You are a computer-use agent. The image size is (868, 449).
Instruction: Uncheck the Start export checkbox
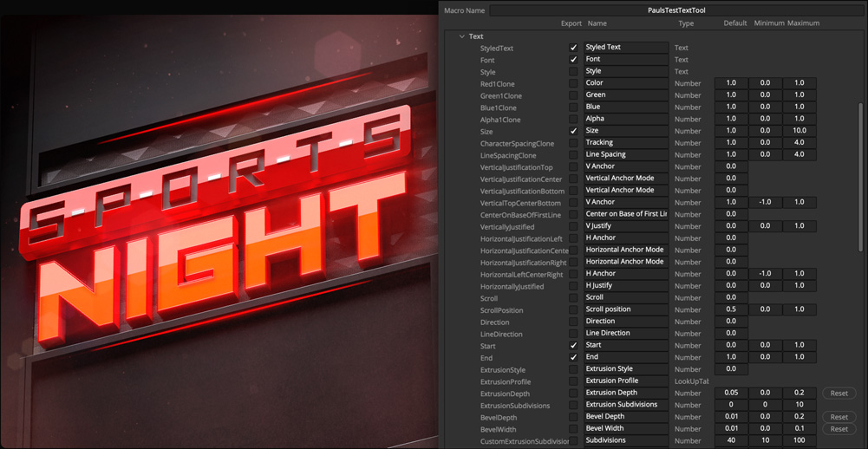tap(573, 345)
